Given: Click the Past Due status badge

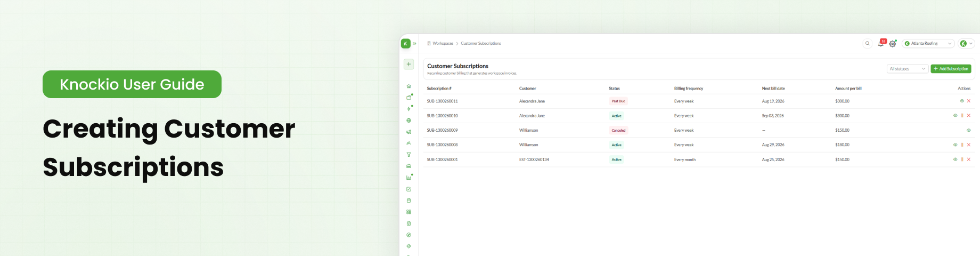Looking at the screenshot, I should pos(618,101).
